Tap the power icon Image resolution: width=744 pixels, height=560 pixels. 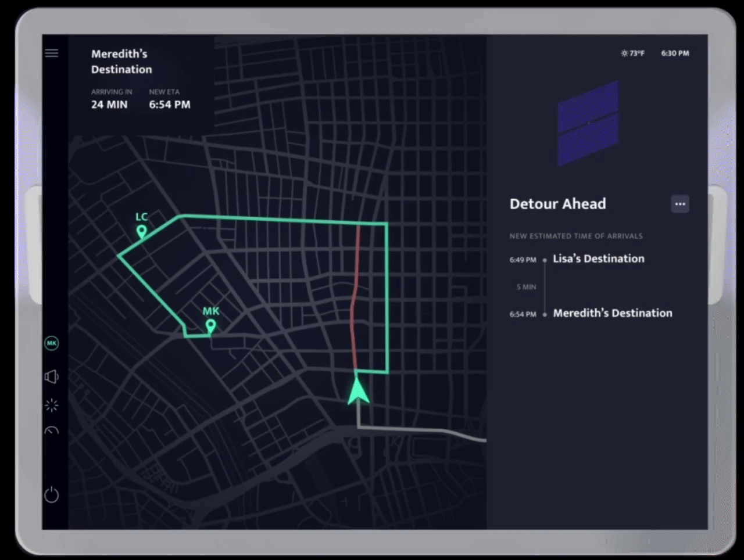pyautogui.click(x=52, y=494)
